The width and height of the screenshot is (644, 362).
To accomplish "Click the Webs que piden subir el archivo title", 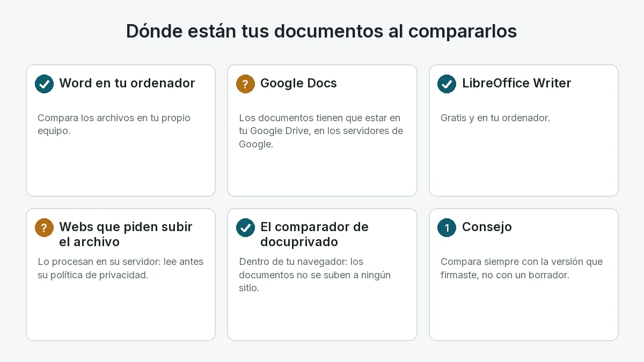I will click(x=126, y=234).
